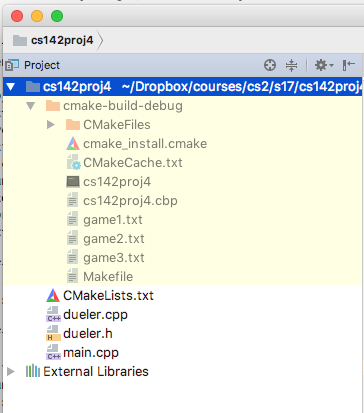The width and height of the screenshot is (364, 413).
Task: Select the cs142proj4 executable file
Action: click(117, 182)
